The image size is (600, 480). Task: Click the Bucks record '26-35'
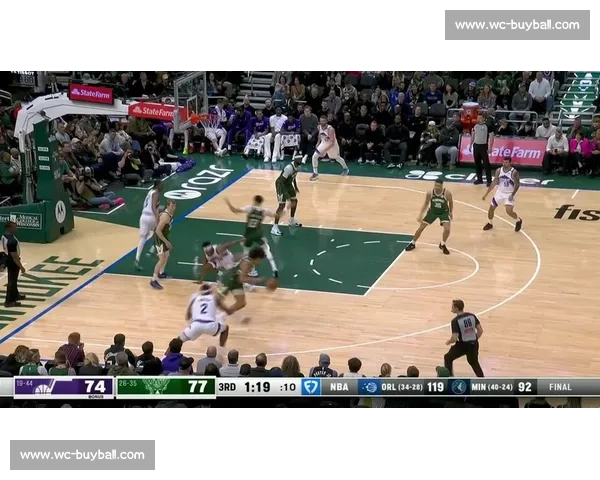pyautogui.click(x=127, y=383)
